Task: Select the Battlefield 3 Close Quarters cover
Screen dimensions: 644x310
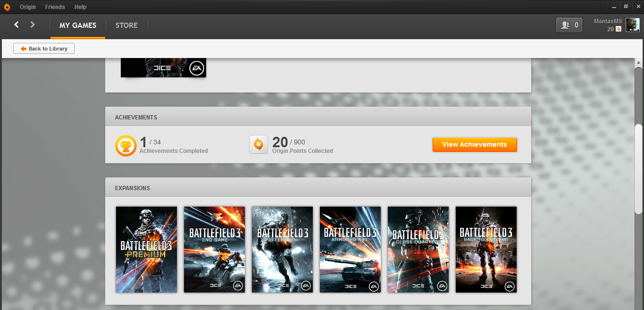Action: [418, 250]
